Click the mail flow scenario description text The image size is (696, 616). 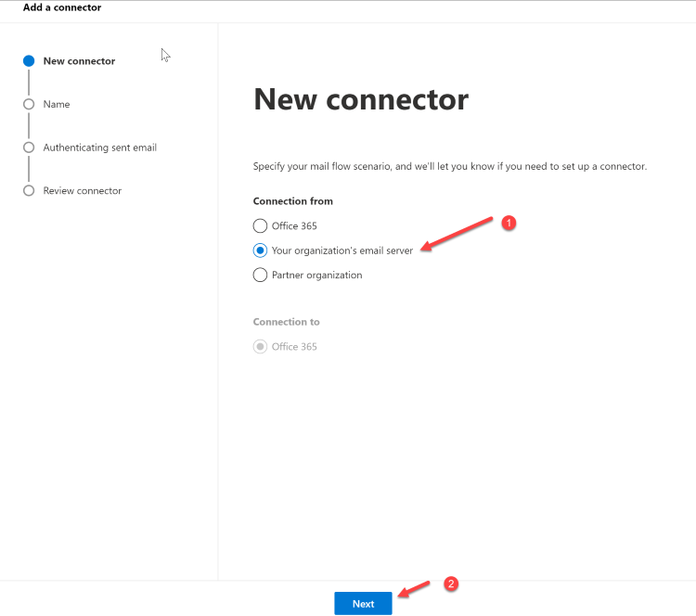pos(450,166)
